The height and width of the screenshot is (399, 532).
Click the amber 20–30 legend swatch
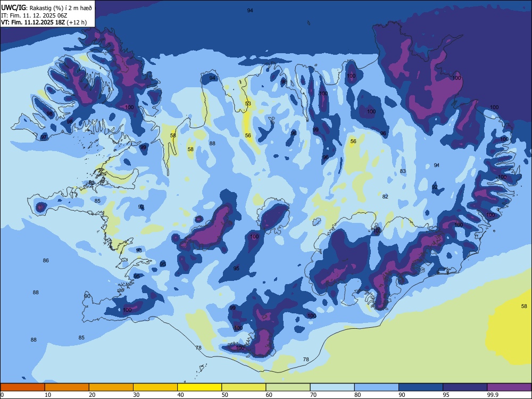pyautogui.click(x=111, y=387)
